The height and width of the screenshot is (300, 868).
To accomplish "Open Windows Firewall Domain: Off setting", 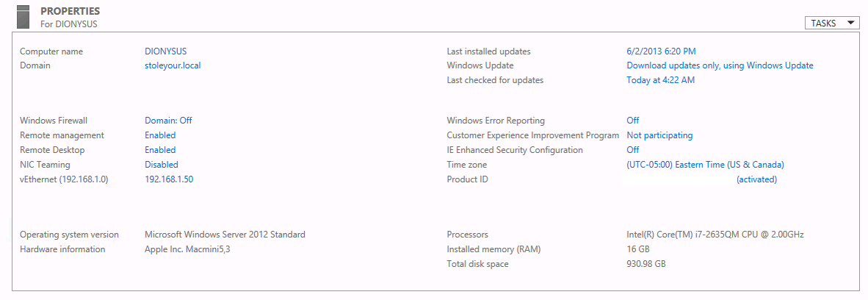I will pyautogui.click(x=168, y=121).
